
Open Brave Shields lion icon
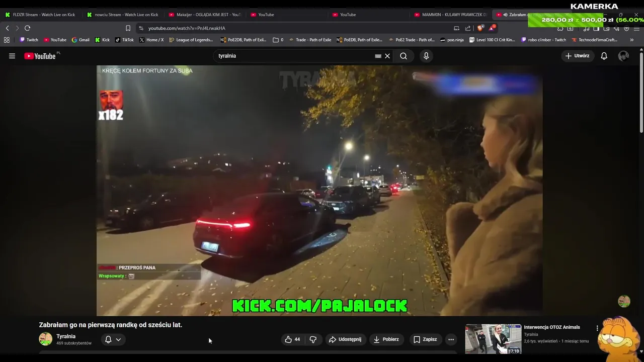(x=480, y=28)
